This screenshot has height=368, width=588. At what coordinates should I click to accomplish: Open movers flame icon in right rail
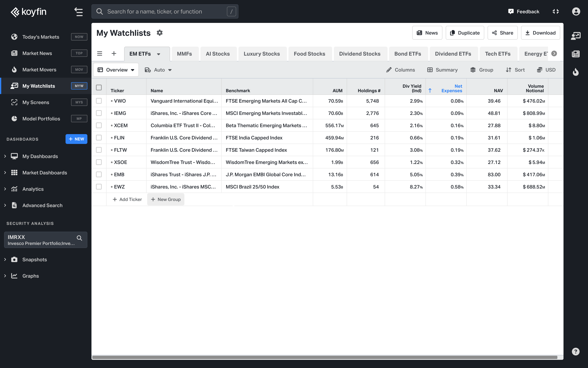coord(576,72)
